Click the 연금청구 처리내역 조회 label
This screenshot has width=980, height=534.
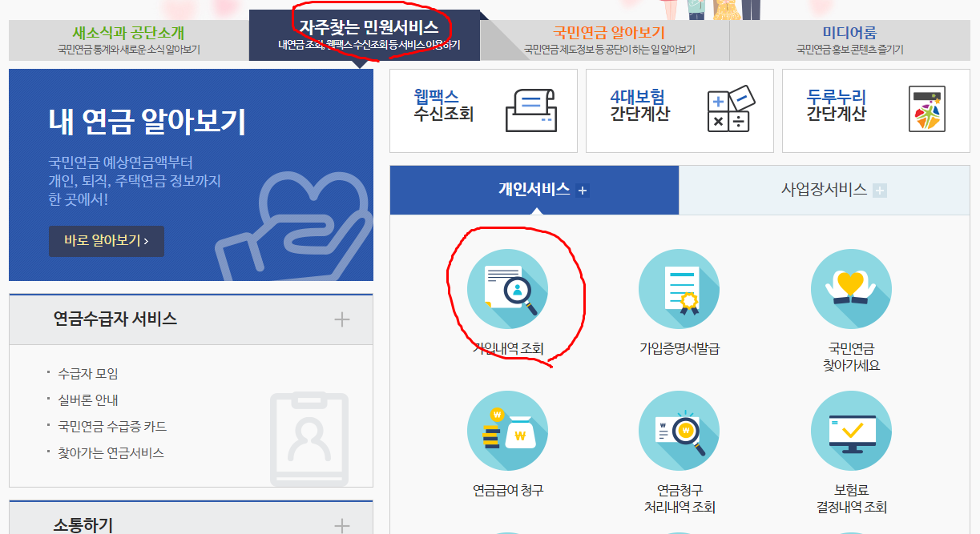[x=680, y=499]
